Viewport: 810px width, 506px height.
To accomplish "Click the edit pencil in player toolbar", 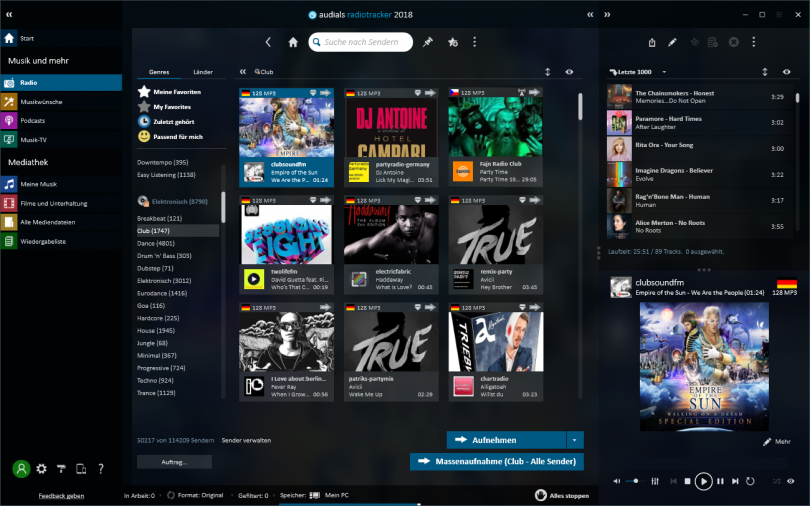I will (x=672, y=42).
